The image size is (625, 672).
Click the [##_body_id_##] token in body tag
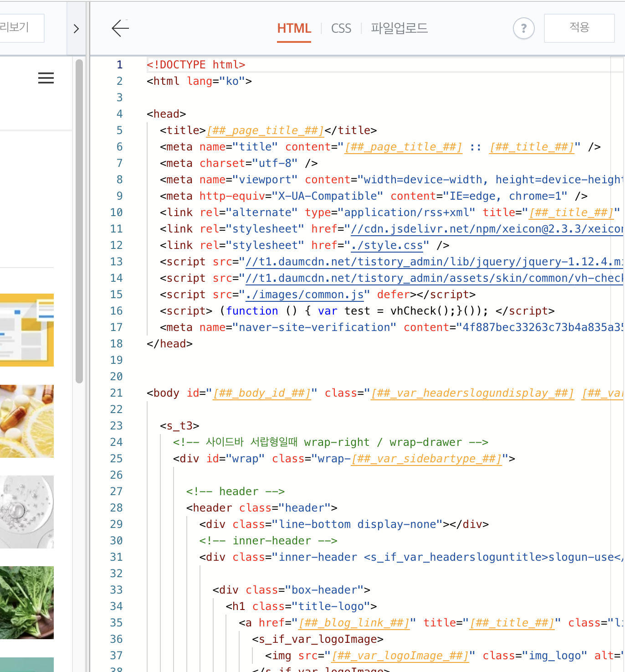coord(262,393)
